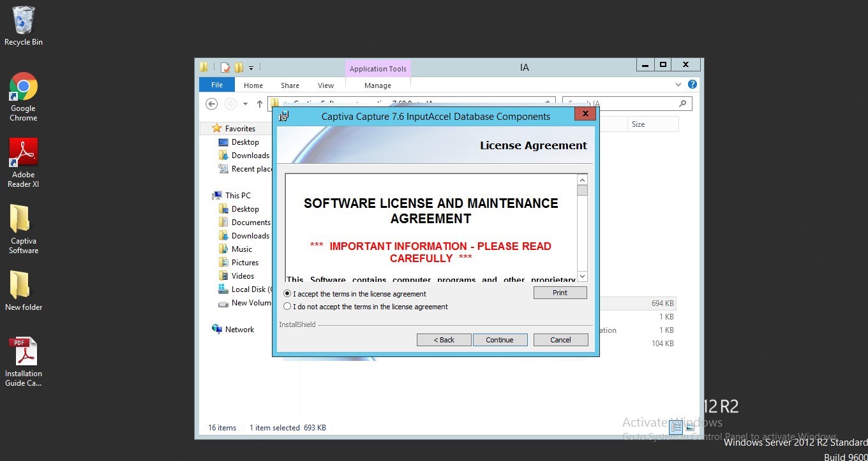This screenshot has height=461, width=868.
Task: Open the Manage tab under Application Tools
Action: click(378, 84)
